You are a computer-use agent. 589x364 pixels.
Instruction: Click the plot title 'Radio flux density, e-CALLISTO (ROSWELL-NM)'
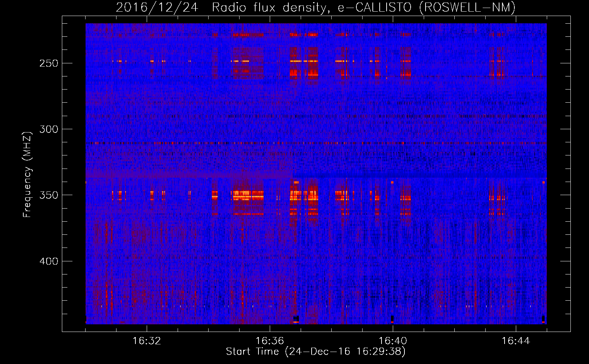coord(364,7)
